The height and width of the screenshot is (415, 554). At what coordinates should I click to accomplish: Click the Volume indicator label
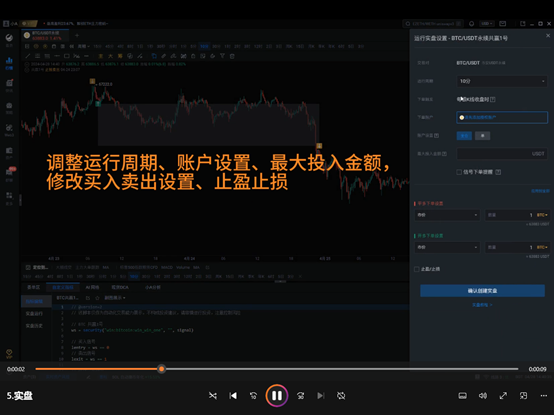point(183,267)
